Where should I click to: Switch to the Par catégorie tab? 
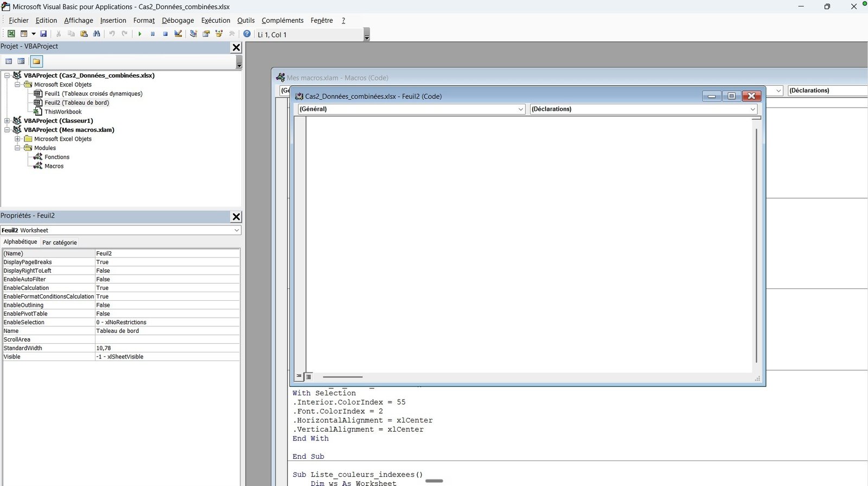point(60,243)
